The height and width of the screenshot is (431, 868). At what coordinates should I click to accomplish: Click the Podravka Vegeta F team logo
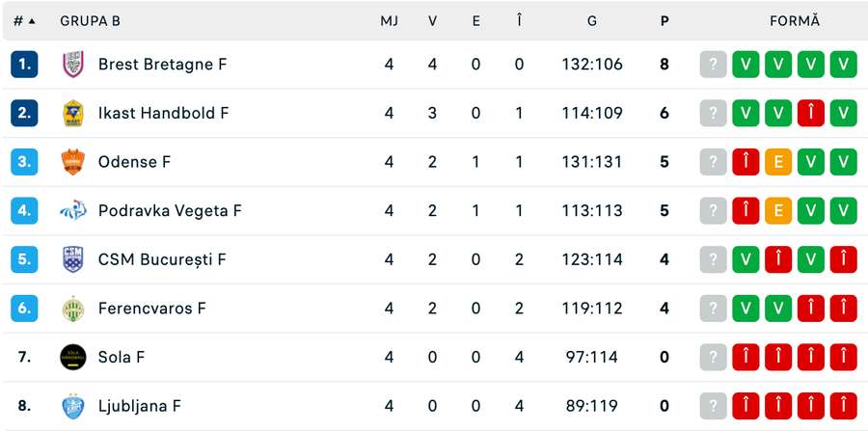point(73,210)
